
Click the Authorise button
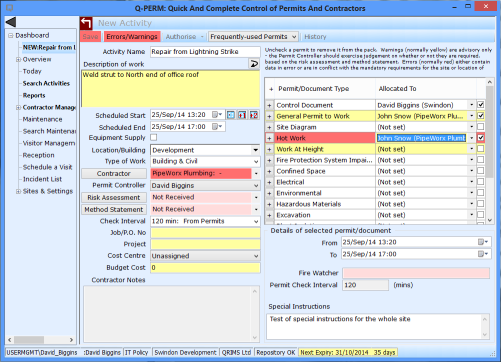pos(181,37)
